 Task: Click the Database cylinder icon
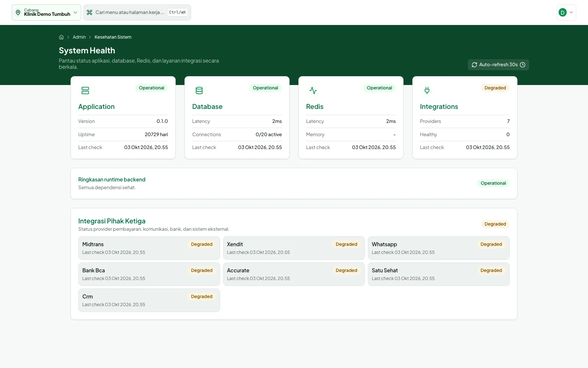coord(199,91)
